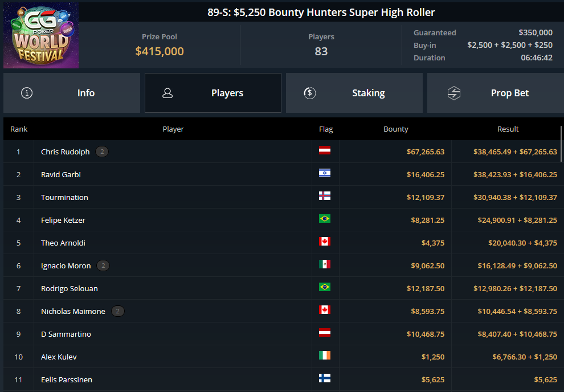
Task: Select player name Eelis Parssinen
Action: pyautogui.click(x=67, y=380)
